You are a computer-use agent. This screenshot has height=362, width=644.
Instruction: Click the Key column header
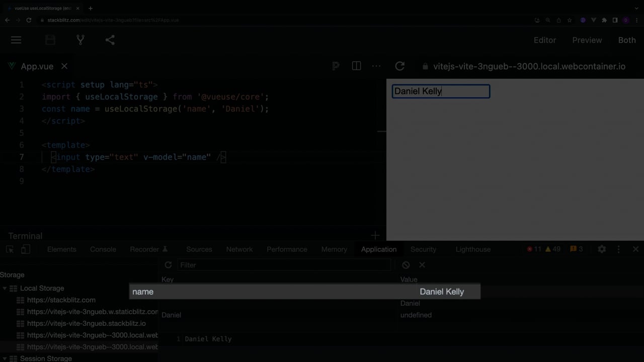click(168, 280)
